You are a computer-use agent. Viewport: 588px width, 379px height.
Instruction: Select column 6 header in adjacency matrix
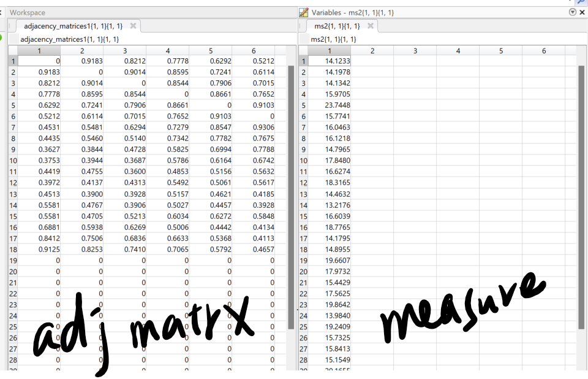[254, 51]
